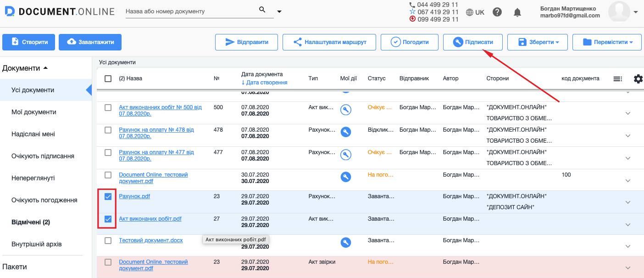
Task: Open table settings gear icon
Action: [638, 79]
